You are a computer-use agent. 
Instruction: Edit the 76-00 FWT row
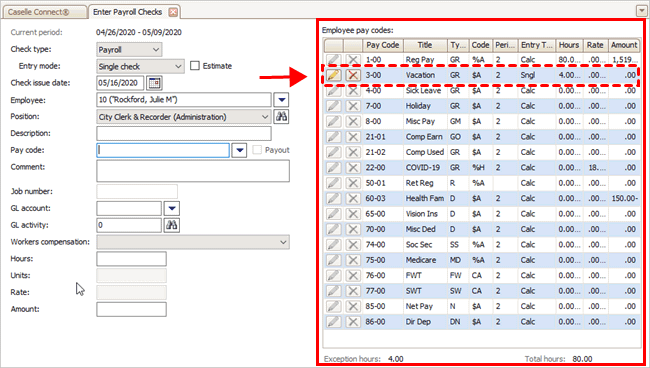click(334, 275)
